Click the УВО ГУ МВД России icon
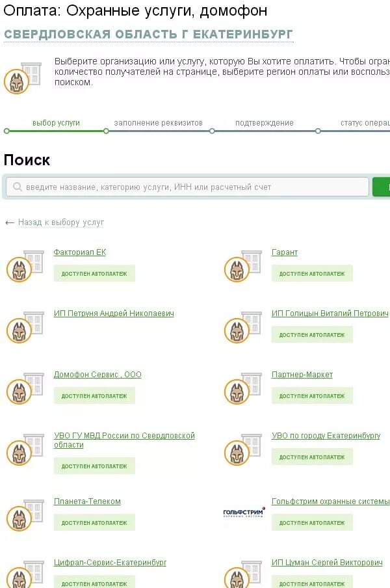This screenshot has width=390, height=588. tap(25, 449)
